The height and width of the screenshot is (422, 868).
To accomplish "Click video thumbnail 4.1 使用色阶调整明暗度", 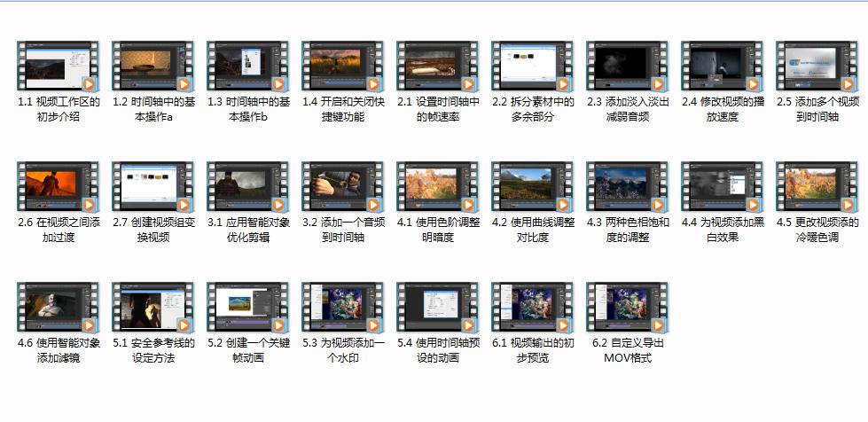I will 438,187.
